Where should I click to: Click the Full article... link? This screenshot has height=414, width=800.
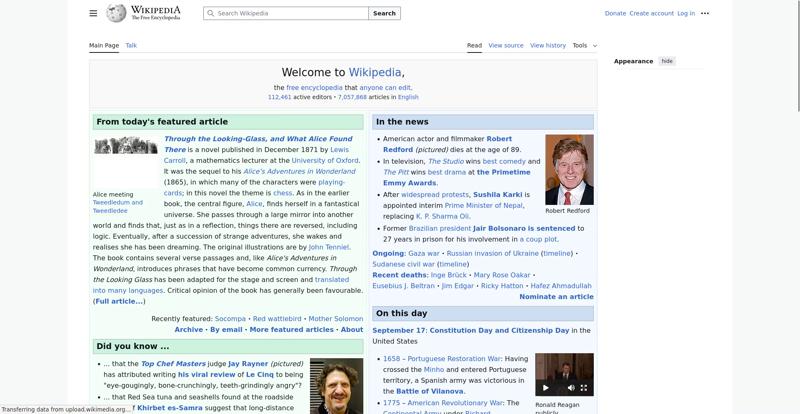click(x=119, y=301)
